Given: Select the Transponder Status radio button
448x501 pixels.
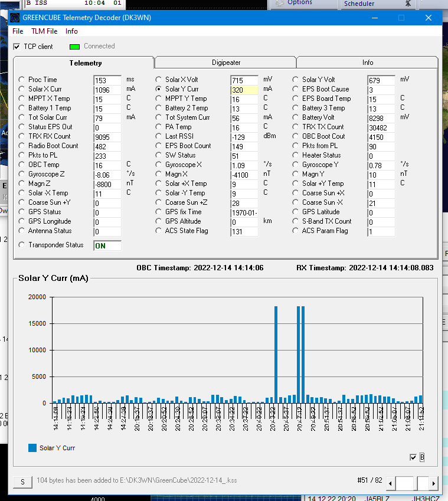Looking at the screenshot, I should 22,245.
